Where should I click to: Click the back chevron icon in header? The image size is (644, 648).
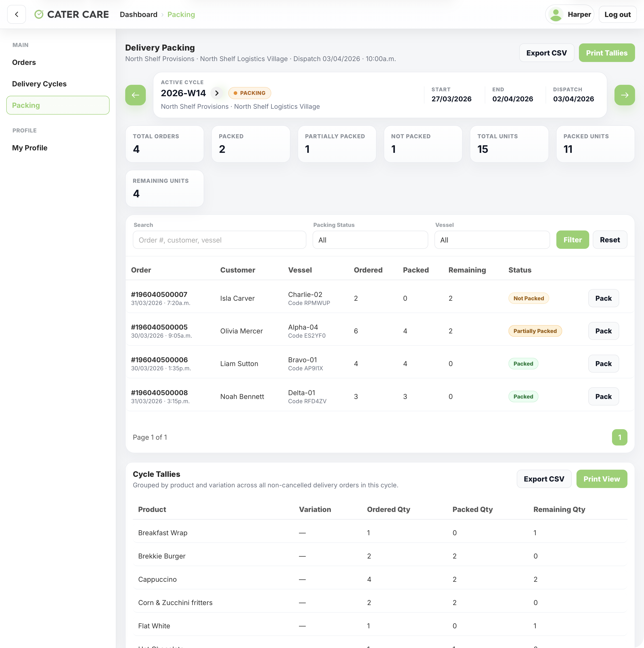pyautogui.click(x=16, y=14)
